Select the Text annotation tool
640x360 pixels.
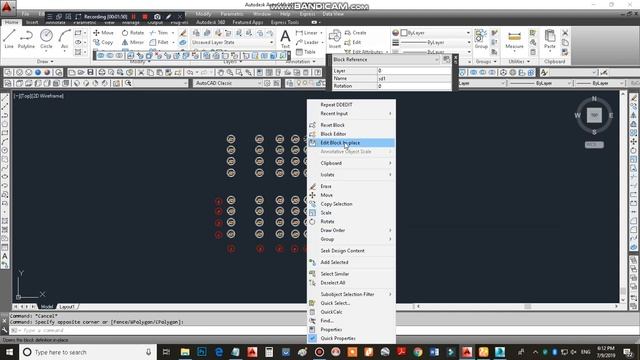tap(285, 39)
